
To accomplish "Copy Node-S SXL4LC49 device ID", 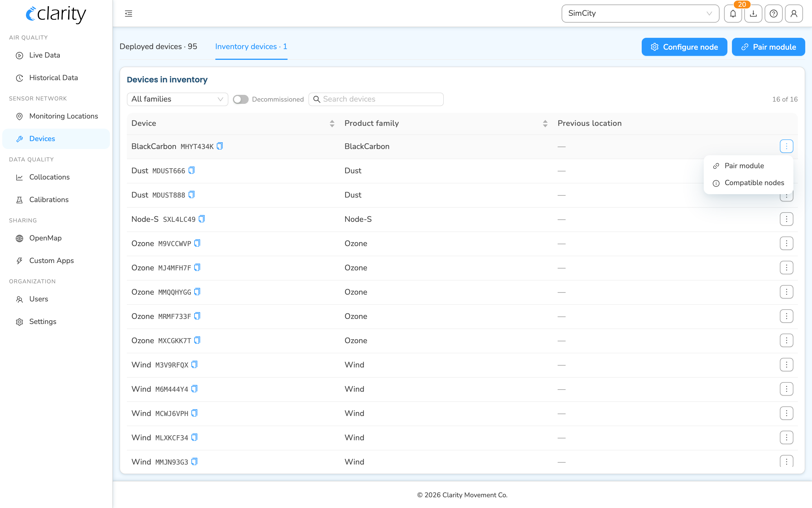I will (202, 219).
